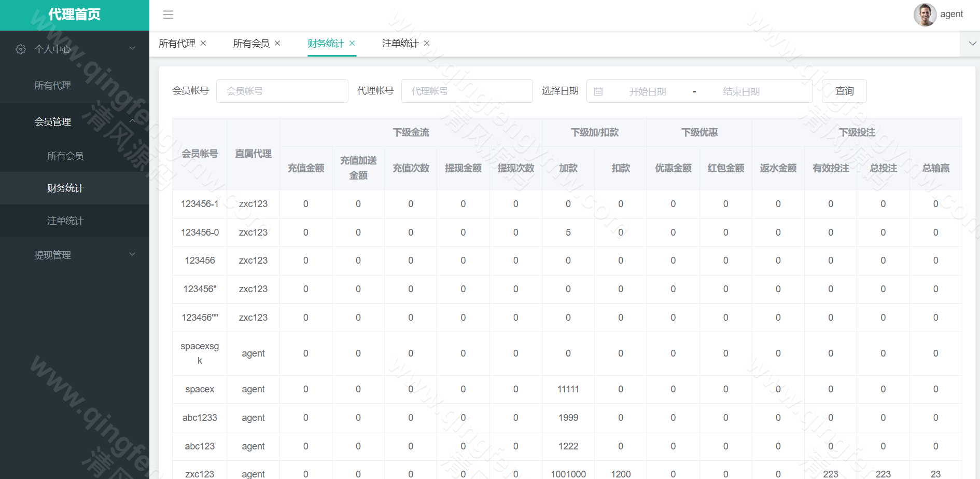
Task: Click the 会员管理 sidebar menu
Action: click(x=75, y=122)
